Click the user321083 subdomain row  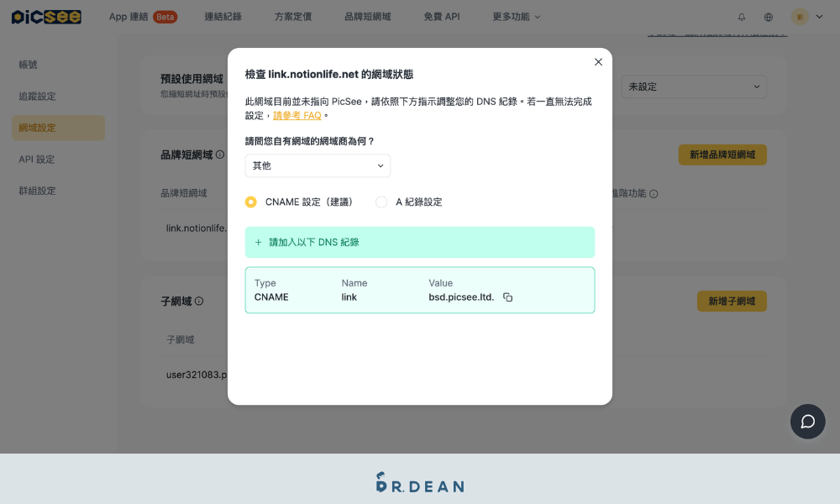tap(196, 375)
